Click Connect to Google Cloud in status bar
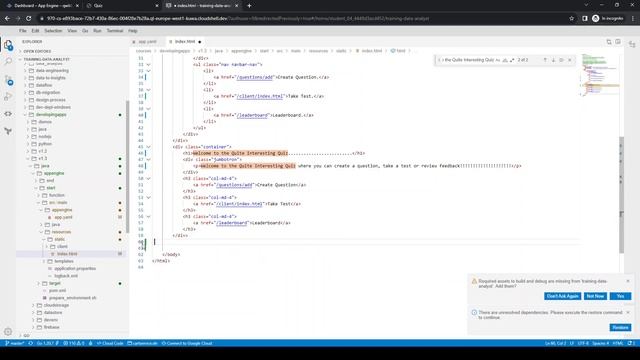Screen dimensions: 640x360 [187, 343]
